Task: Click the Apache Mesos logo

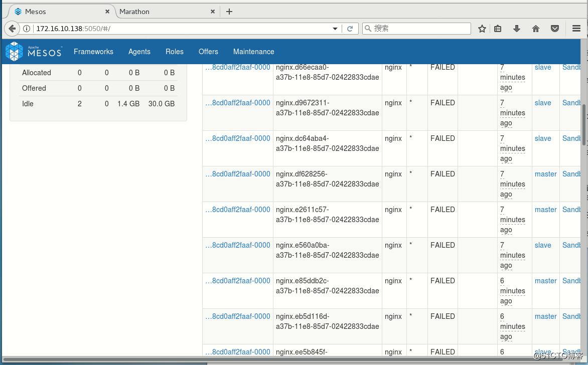Action: click(34, 51)
